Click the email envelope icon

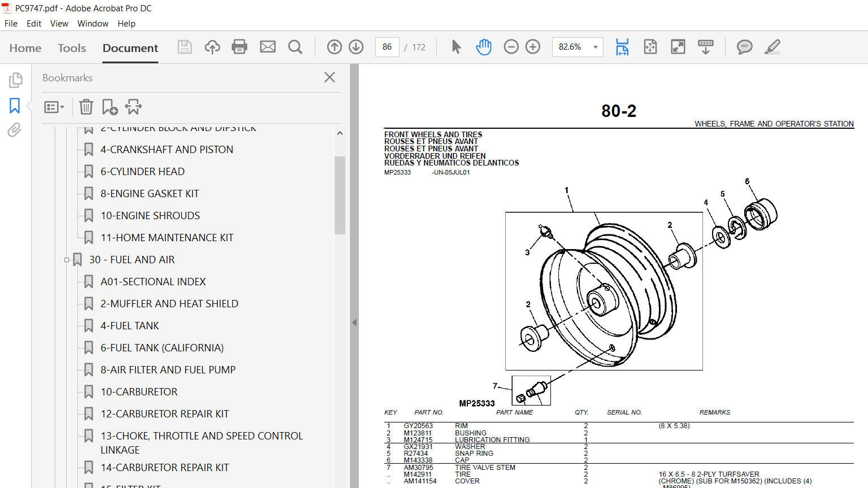(268, 47)
